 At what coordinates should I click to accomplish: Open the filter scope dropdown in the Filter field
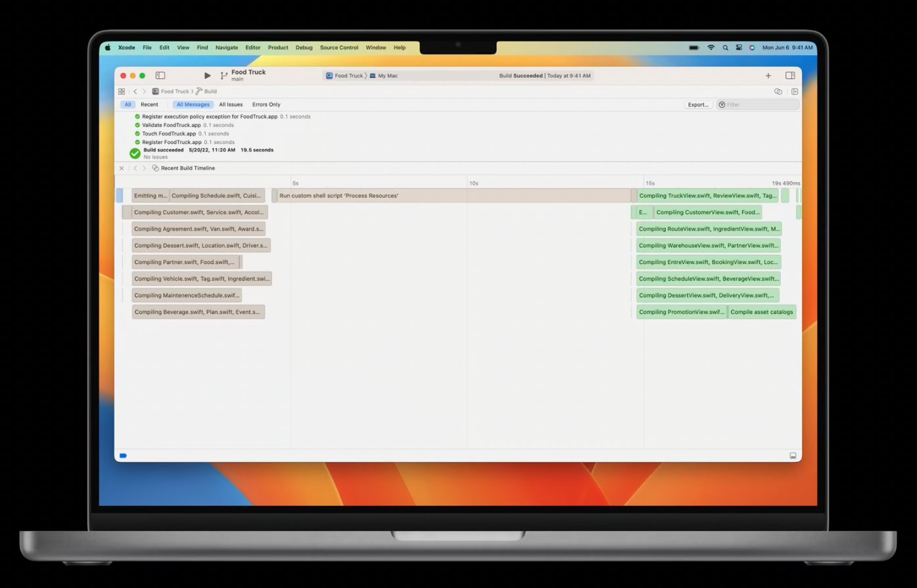click(x=721, y=104)
